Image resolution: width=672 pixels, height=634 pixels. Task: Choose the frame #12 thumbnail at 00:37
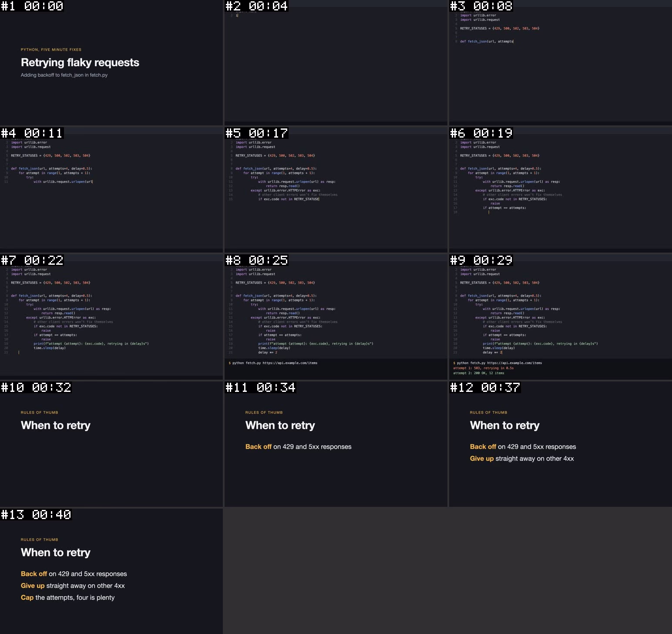(561, 444)
